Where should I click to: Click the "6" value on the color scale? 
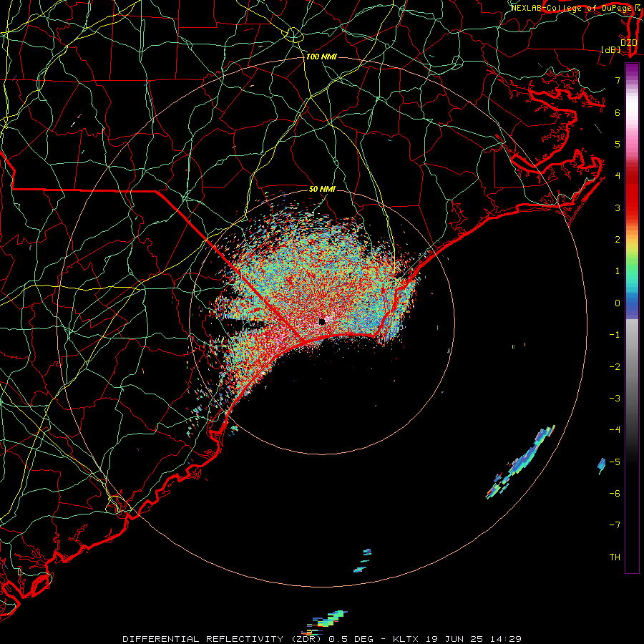(618, 112)
